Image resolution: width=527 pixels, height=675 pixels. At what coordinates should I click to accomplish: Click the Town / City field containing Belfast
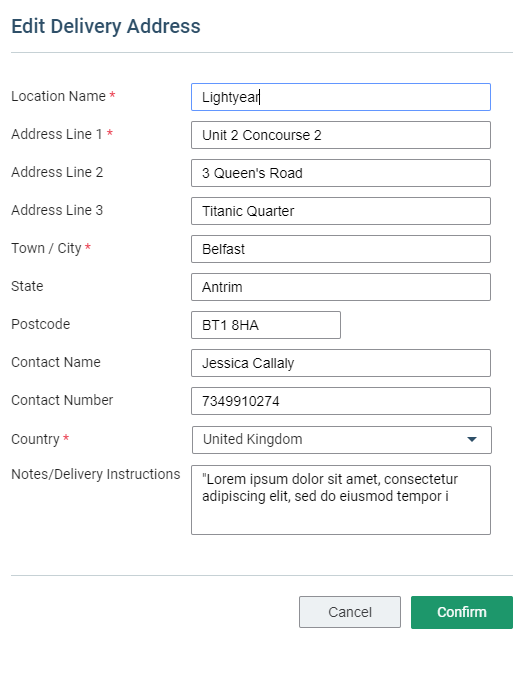click(341, 249)
